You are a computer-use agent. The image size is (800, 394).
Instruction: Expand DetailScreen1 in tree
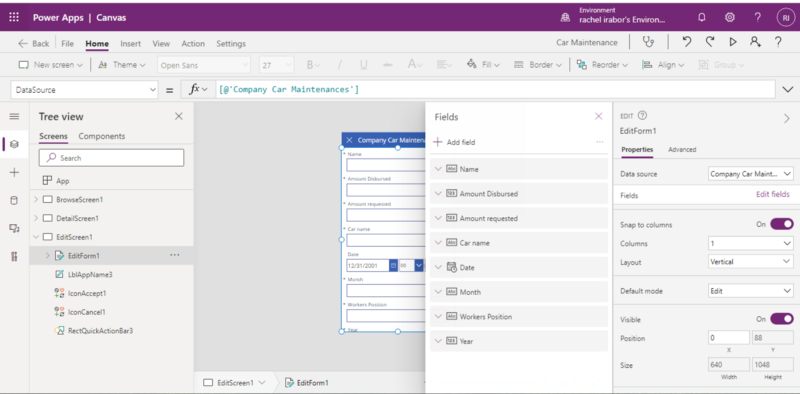click(x=36, y=218)
